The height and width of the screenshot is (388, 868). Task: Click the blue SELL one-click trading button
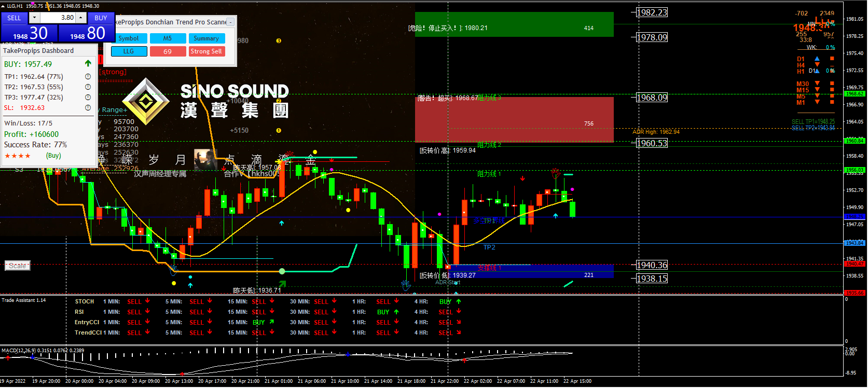click(14, 18)
